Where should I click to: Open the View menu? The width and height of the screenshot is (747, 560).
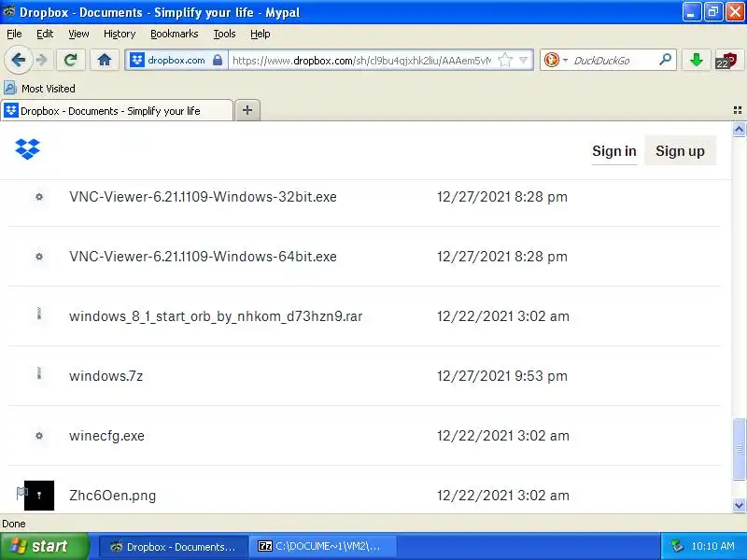click(x=78, y=34)
